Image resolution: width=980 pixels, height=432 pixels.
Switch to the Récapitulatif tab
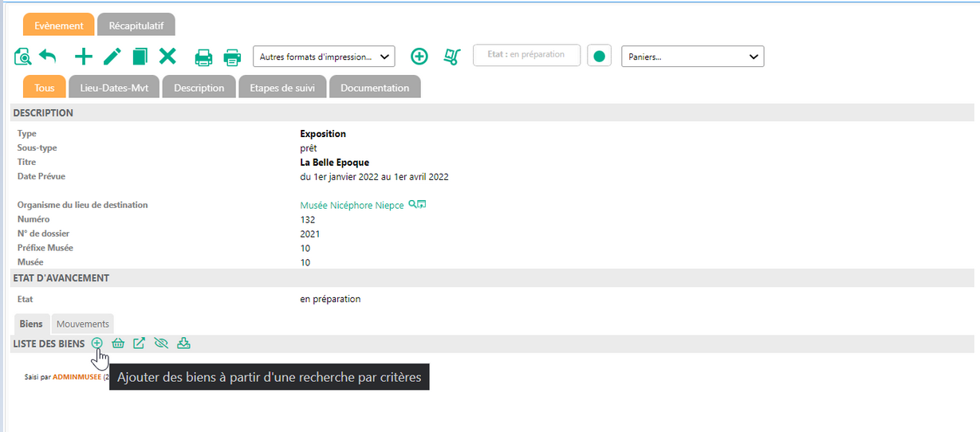pyautogui.click(x=136, y=26)
